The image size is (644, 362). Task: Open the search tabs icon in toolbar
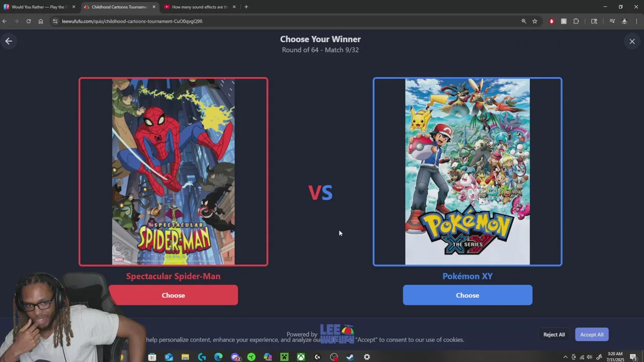pyautogui.click(x=594, y=21)
